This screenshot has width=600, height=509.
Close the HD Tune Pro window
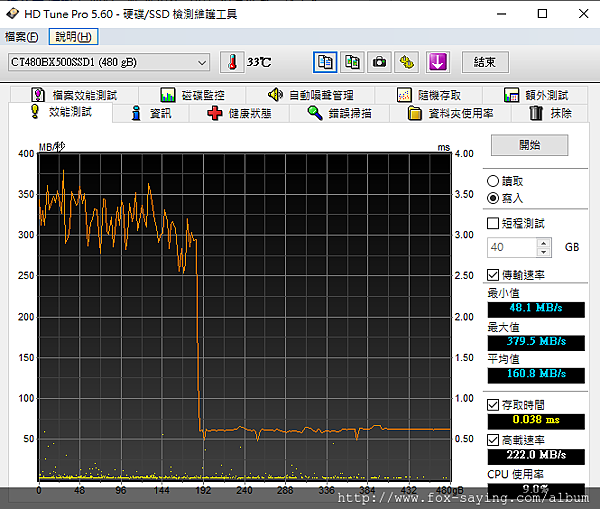pos(583,14)
